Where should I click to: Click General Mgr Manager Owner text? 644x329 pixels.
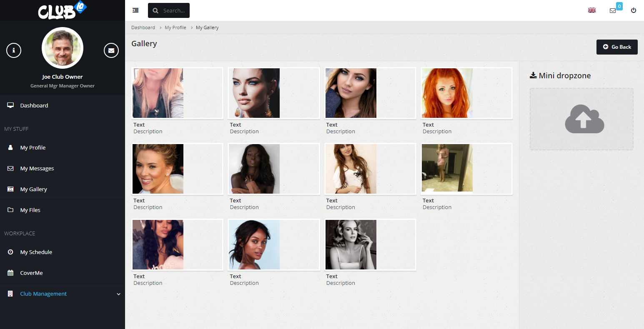click(x=63, y=86)
